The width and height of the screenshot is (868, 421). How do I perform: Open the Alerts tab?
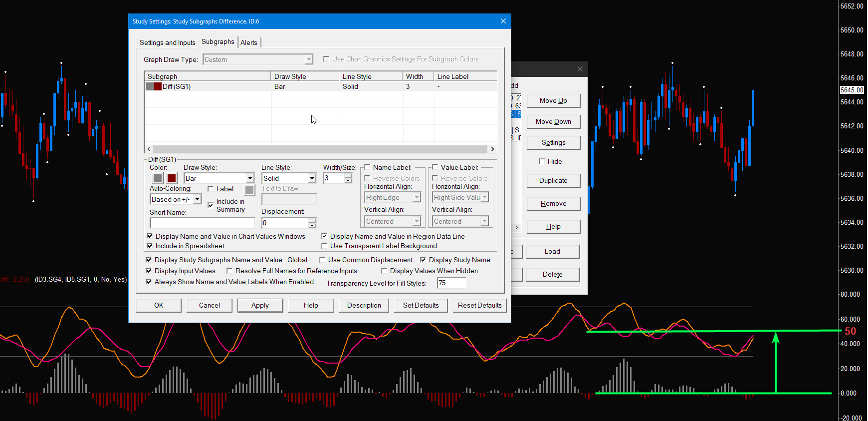[249, 42]
